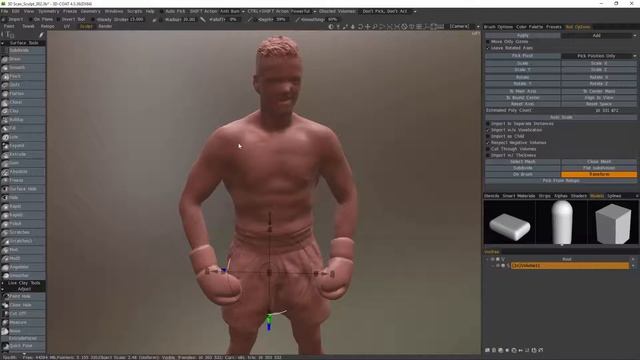Select the Close Hole tool
The width and height of the screenshot is (640, 360).
tap(23, 305)
